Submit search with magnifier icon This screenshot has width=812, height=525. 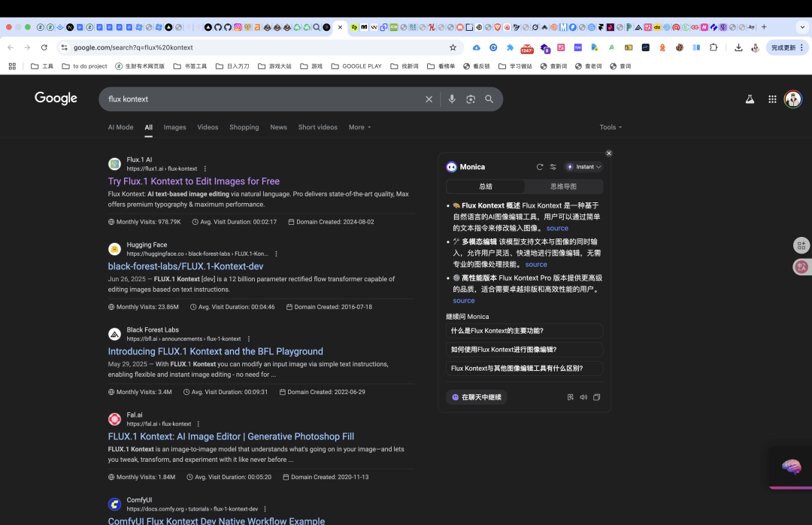tap(489, 99)
